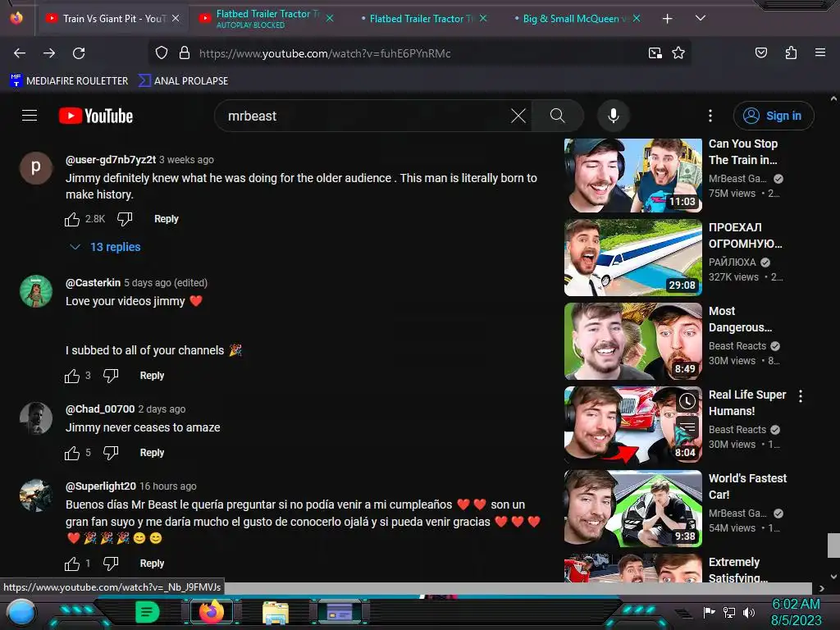Open Most Dangerous video thumbnail
Image resolution: width=840 pixels, height=630 pixels.
[x=633, y=340]
